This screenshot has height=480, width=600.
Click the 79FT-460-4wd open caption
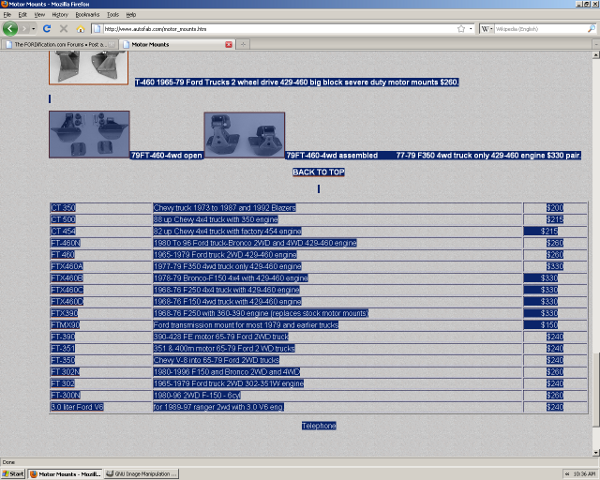click(x=166, y=155)
